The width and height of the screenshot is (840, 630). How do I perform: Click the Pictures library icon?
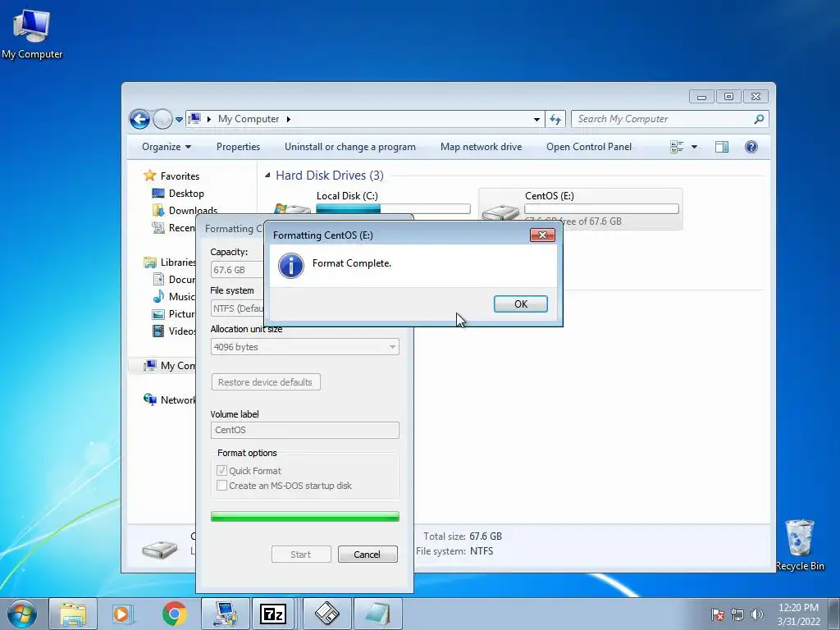(158, 313)
